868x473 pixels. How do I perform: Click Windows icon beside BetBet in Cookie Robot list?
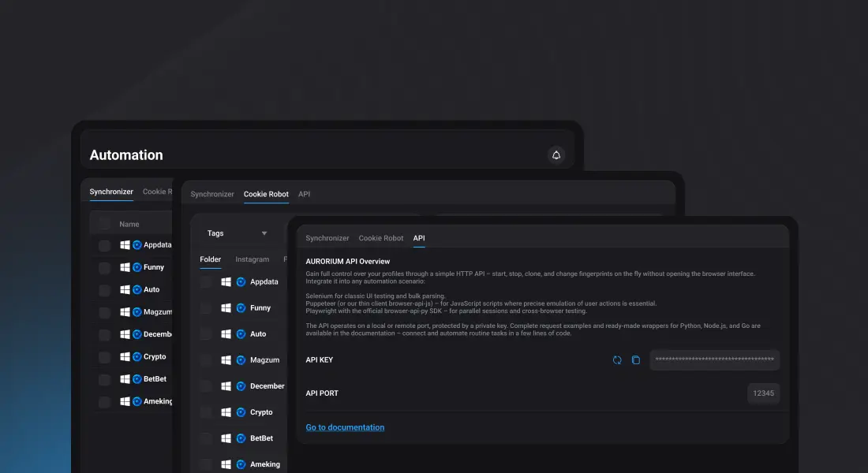(x=226, y=438)
